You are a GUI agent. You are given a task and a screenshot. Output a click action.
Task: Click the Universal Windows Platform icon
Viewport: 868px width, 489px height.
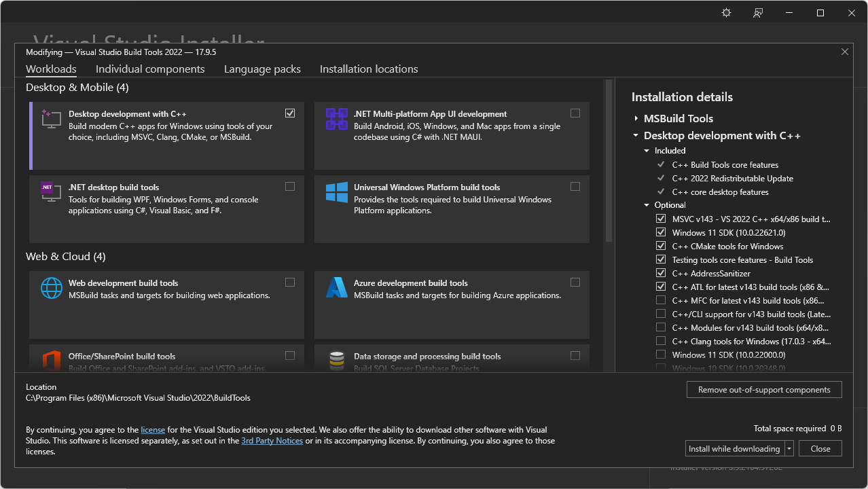[336, 192]
